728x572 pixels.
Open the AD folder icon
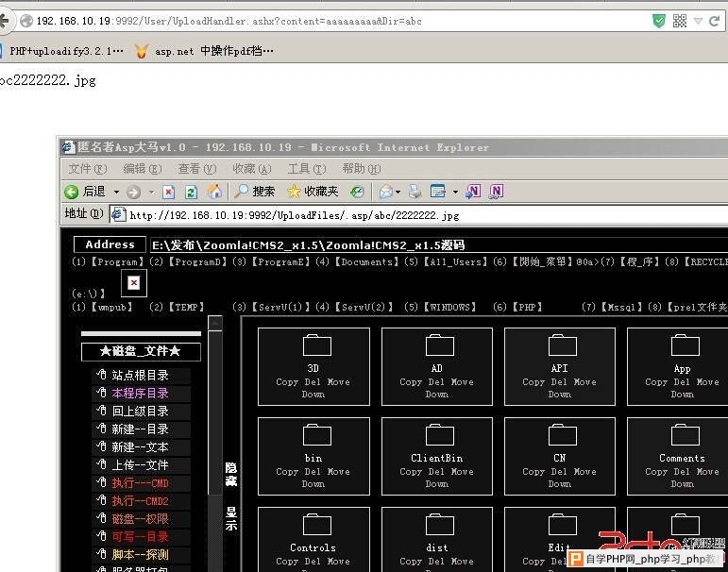point(440,345)
